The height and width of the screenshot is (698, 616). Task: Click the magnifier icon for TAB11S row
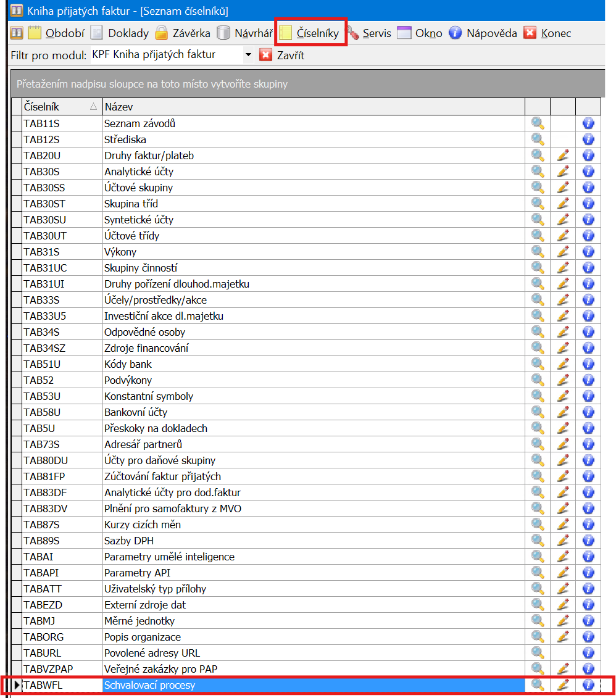click(x=538, y=123)
